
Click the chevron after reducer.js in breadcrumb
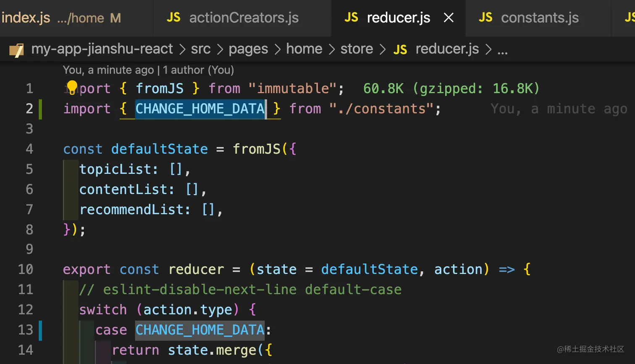point(488,50)
